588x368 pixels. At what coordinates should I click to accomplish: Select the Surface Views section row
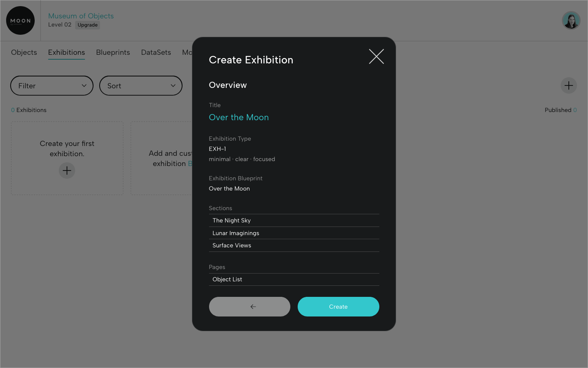tap(294, 245)
